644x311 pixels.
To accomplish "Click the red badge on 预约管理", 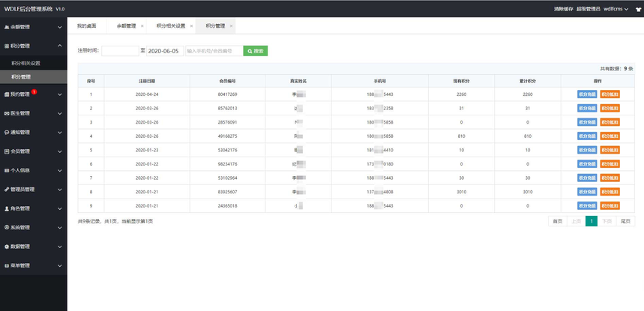I will [34, 92].
